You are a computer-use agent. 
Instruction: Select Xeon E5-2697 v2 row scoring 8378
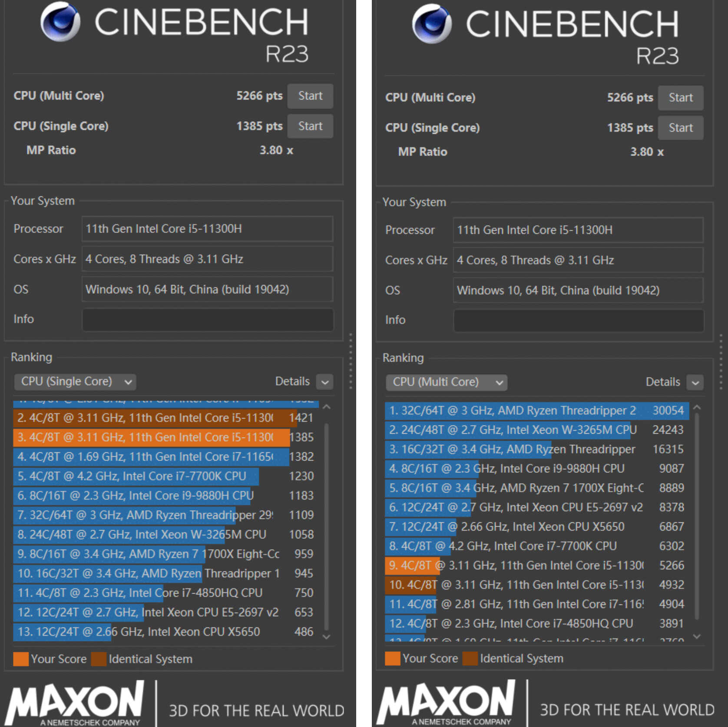click(537, 508)
